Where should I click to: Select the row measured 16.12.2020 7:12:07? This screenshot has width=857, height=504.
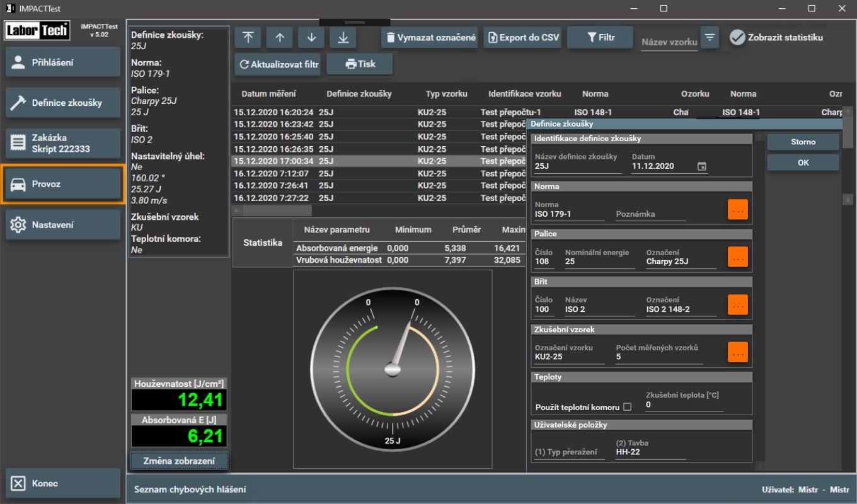pyautogui.click(x=379, y=174)
